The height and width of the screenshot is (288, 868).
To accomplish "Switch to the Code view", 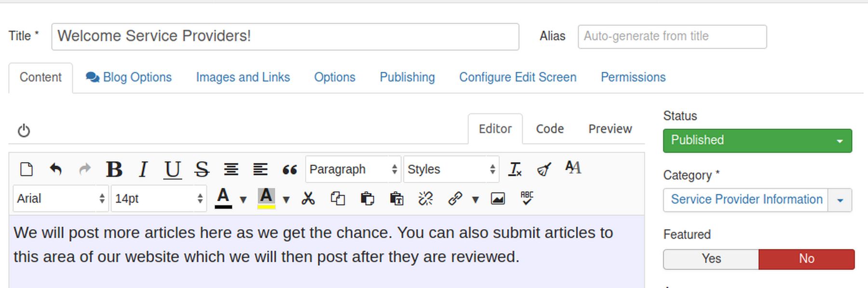I will pos(550,129).
